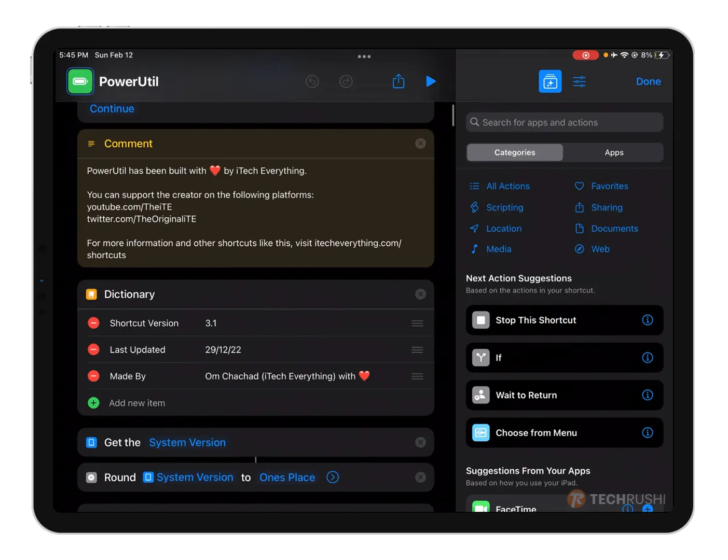This screenshot has height=560, width=728.
Task: Show info for Wait to Return
Action: tap(648, 395)
